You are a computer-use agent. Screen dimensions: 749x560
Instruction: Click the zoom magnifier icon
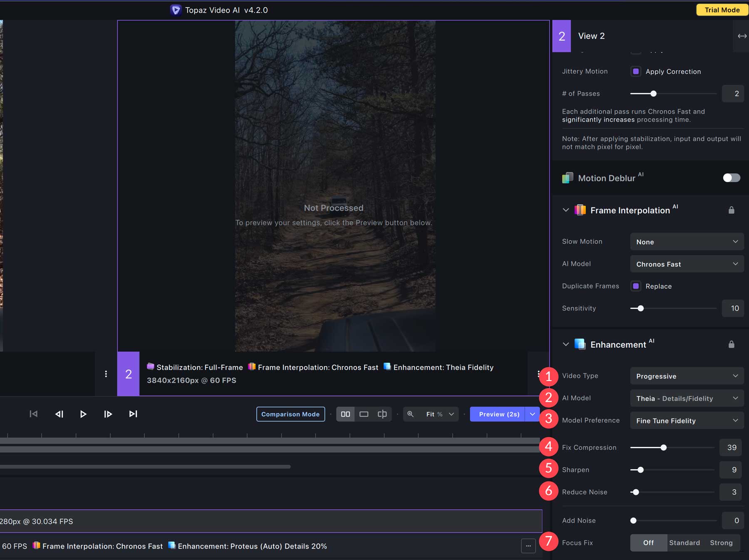coord(410,414)
